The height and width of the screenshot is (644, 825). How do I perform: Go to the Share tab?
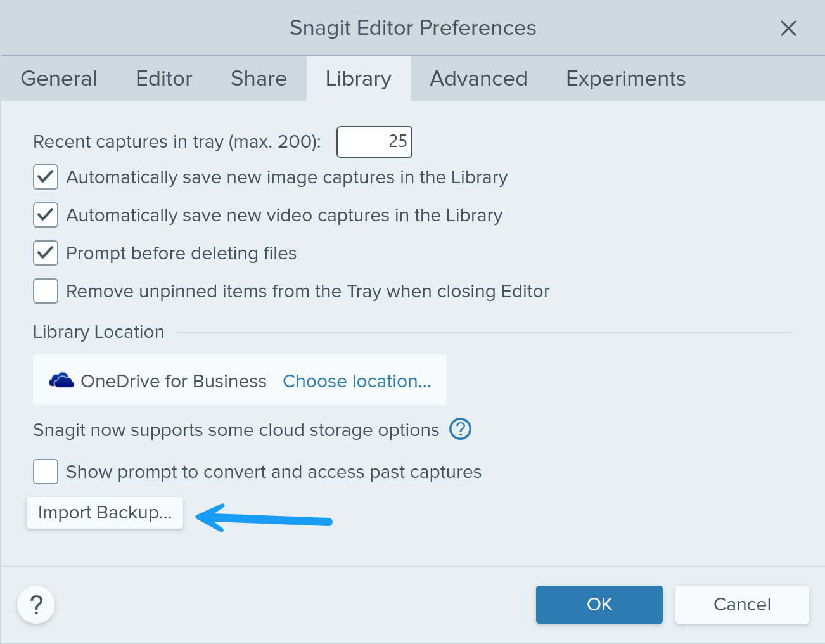(x=259, y=79)
